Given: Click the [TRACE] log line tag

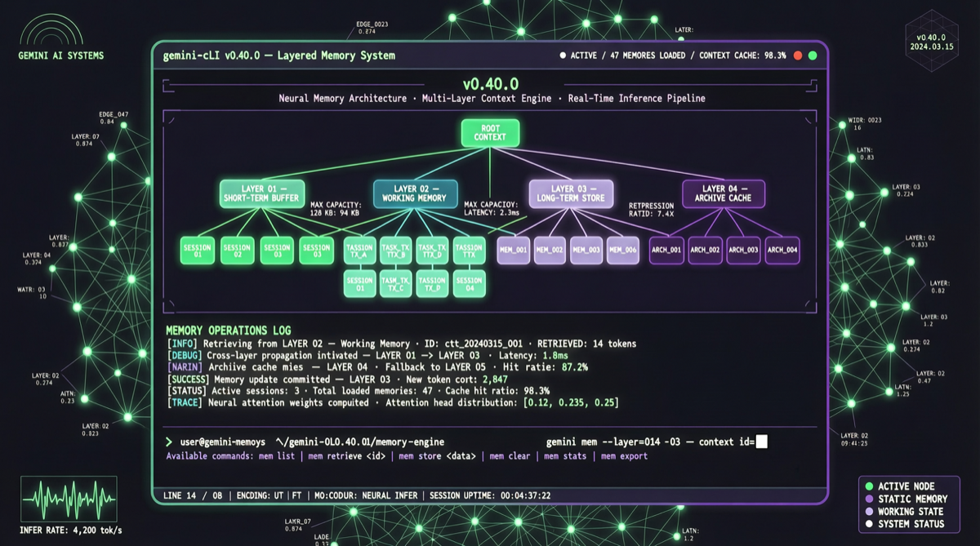Looking at the screenshot, I should [x=185, y=403].
